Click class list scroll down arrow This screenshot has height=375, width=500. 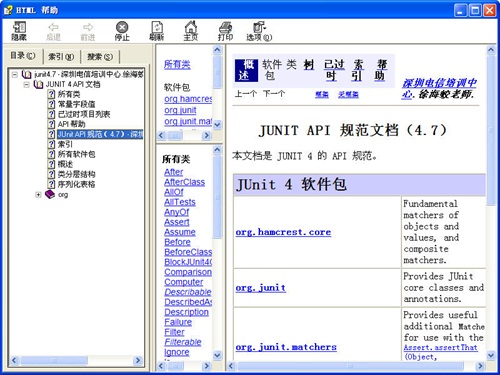[217, 355]
